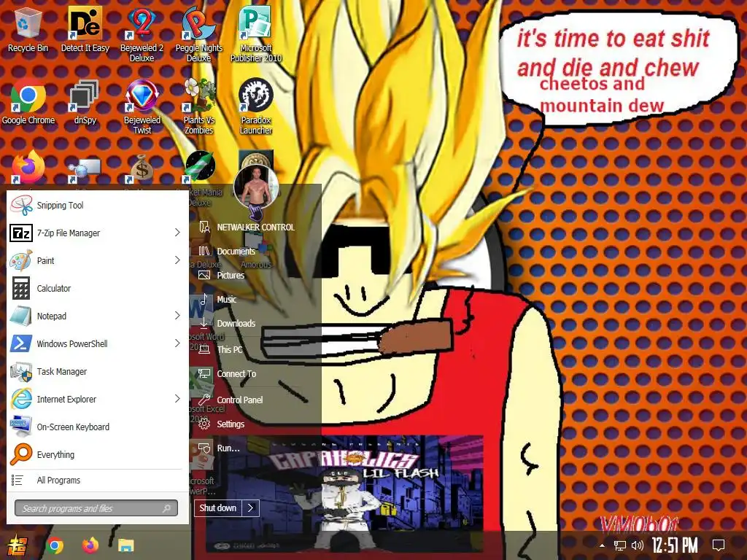
Task: Expand the Internet Explorer jump list arrow
Action: tap(177, 399)
